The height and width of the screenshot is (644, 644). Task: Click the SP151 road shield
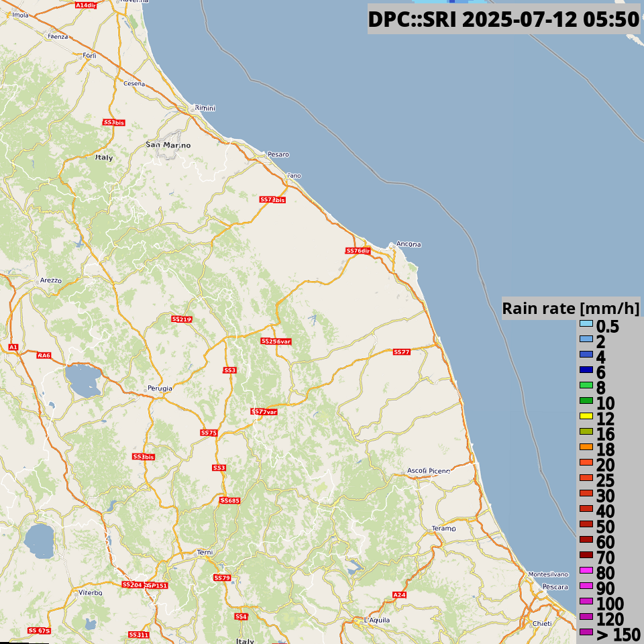156,585
